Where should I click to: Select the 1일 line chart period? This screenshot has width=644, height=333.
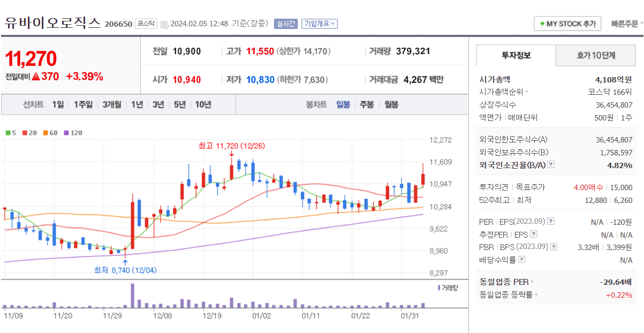(58, 104)
